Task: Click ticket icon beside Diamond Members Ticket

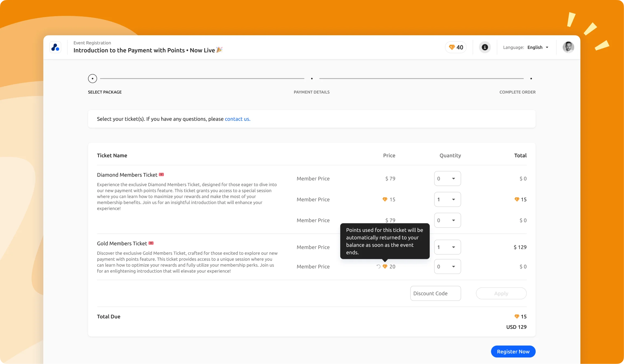Action: [161, 175]
